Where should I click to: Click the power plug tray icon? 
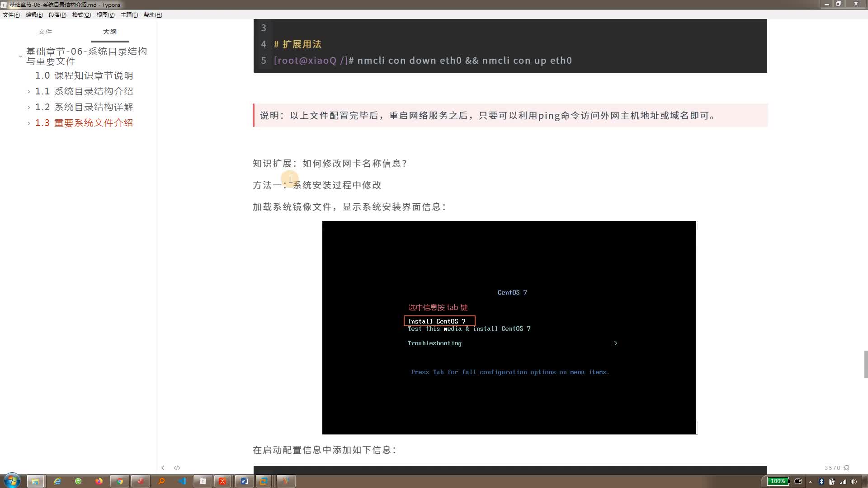coord(798,481)
